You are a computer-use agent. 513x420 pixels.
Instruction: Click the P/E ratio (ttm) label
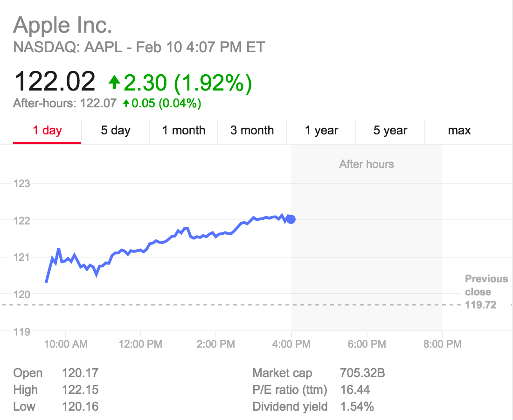[290, 390]
